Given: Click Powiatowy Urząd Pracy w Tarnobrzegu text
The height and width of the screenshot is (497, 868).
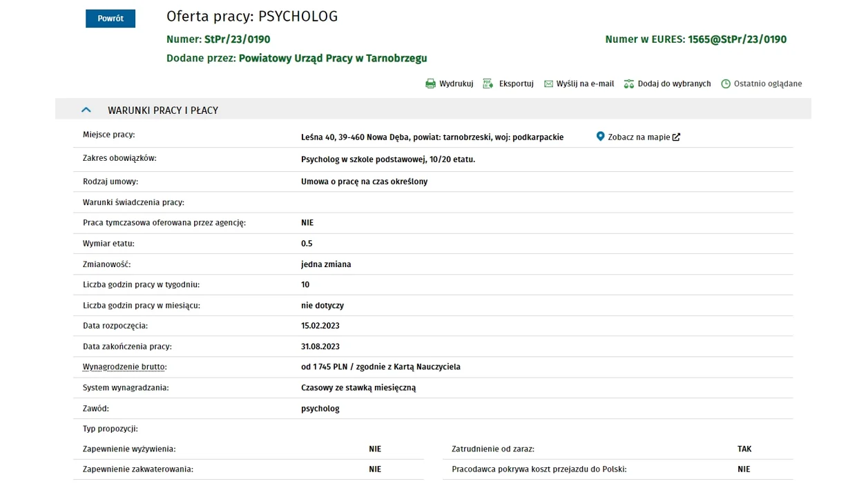Looking at the screenshot, I should [x=333, y=59].
